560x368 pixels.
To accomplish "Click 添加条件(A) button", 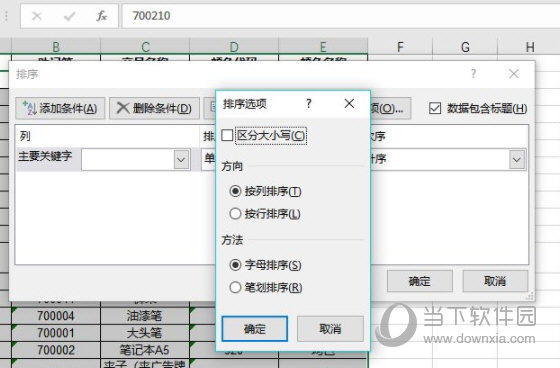I will click(x=60, y=108).
